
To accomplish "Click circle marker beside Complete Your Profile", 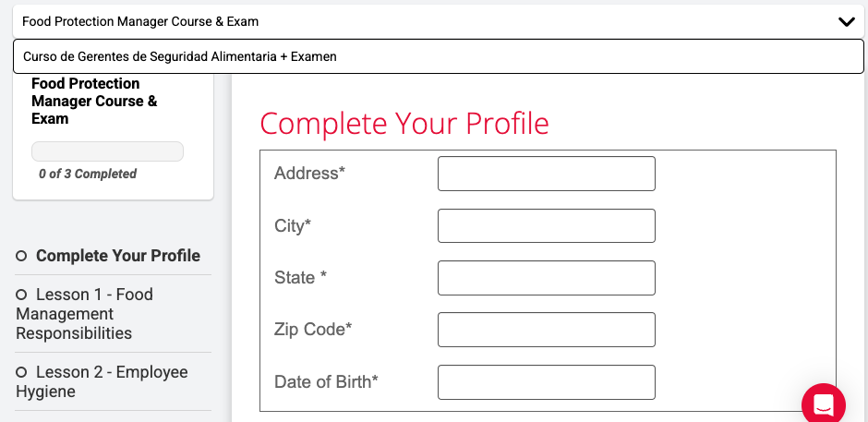I will (21, 256).
